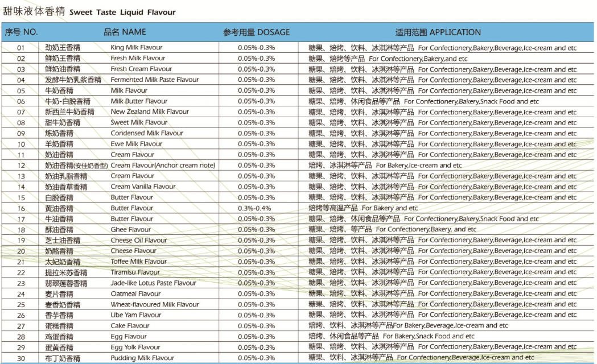Select the APPLICATION column header
597x364 pixels.
click(x=438, y=32)
